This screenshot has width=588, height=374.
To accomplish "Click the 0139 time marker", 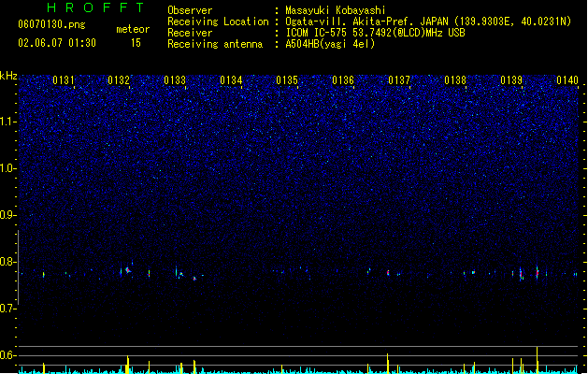I will click(511, 80).
